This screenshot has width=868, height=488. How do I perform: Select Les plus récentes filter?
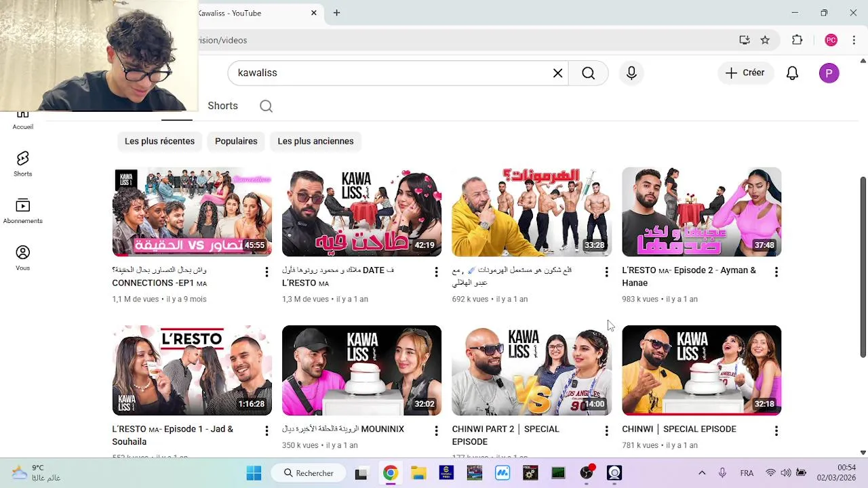[159, 141]
